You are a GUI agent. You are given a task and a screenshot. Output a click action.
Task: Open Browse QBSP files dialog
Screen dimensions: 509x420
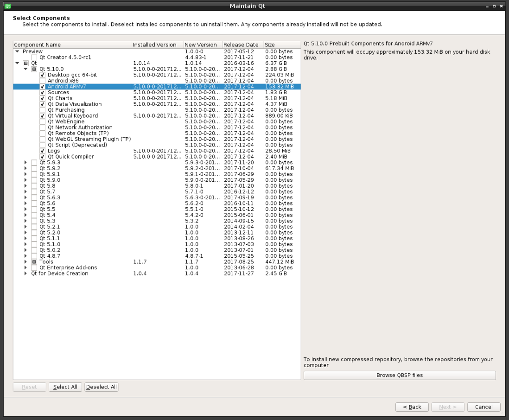point(400,375)
